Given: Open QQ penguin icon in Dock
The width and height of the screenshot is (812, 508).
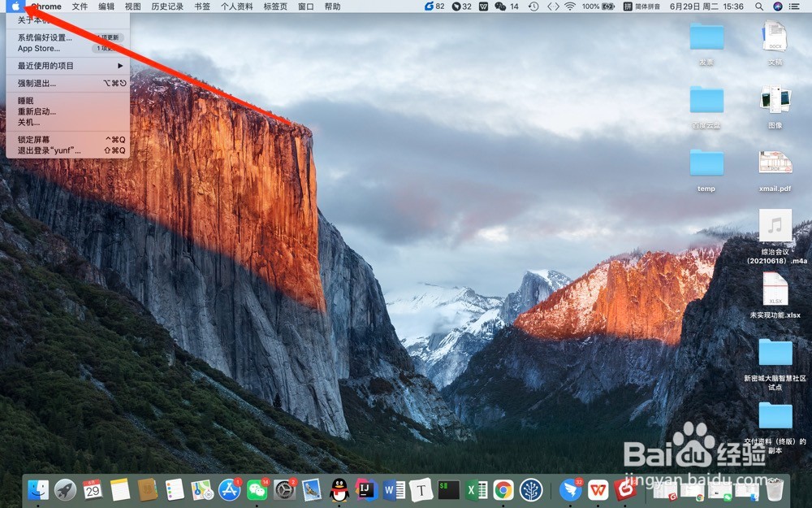Looking at the screenshot, I should click(x=339, y=489).
